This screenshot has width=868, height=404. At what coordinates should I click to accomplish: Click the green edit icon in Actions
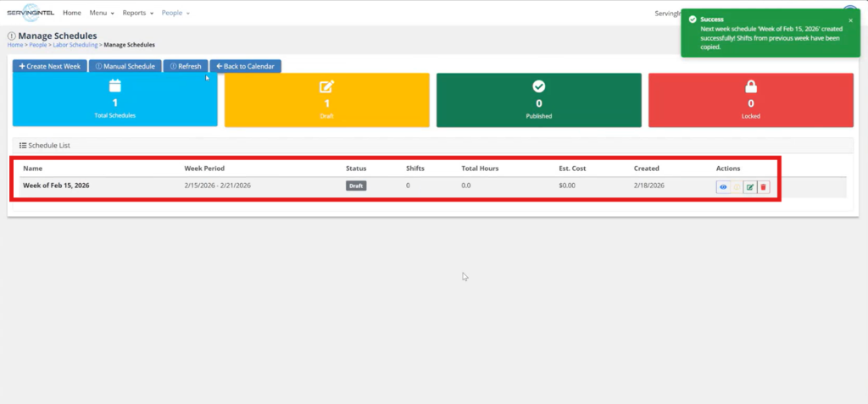click(x=749, y=187)
